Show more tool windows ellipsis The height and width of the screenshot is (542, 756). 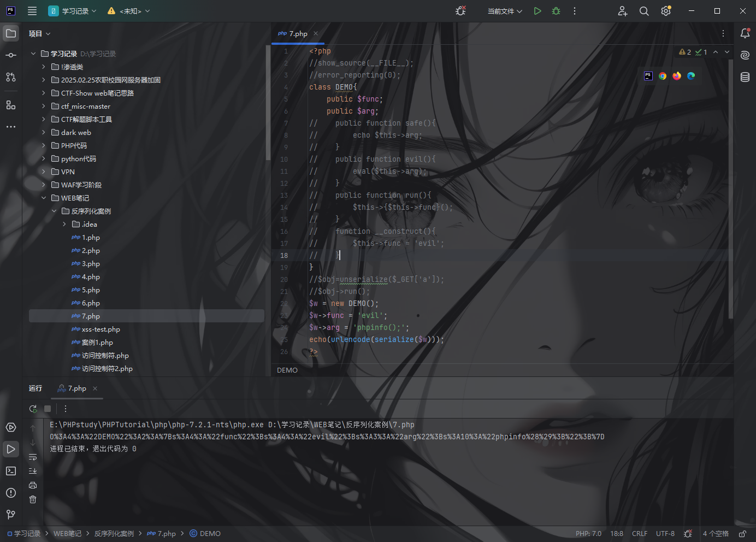[x=11, y=127]
